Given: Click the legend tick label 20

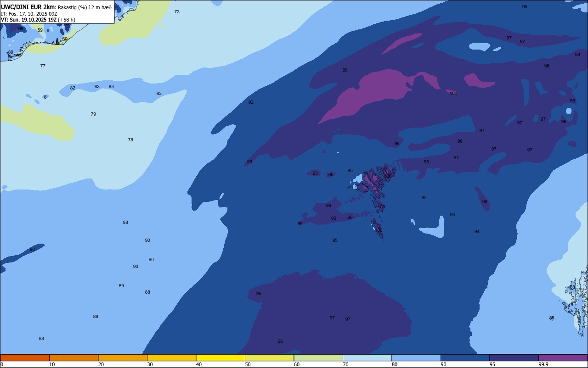Looking at the screenshot, I should [x=101, y=364].
